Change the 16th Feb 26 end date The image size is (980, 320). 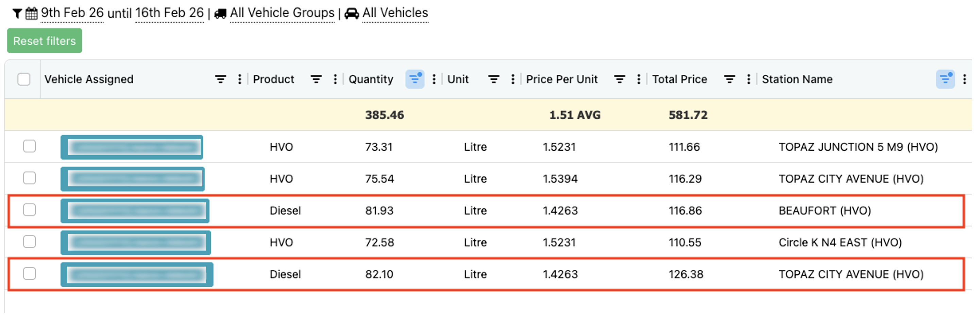pyautogui.click(x=169, y=13)
